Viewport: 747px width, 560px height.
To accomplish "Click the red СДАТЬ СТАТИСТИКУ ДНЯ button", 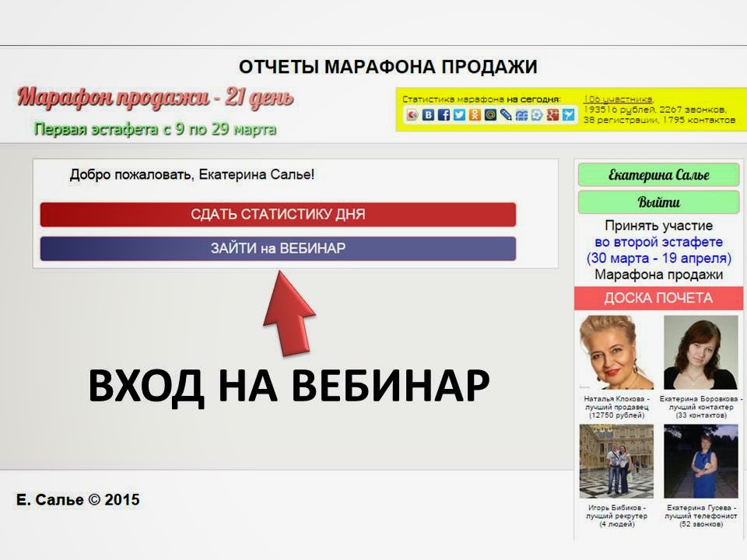I will 278,215.
